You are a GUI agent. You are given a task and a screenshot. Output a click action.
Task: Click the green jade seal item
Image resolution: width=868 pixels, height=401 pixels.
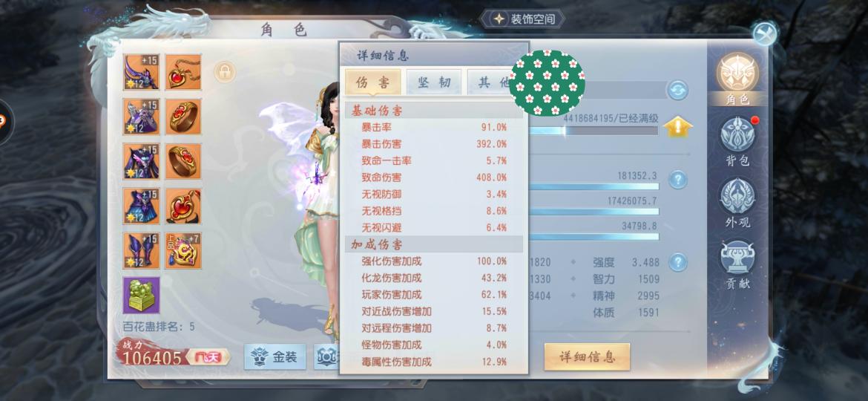[141, 295]
